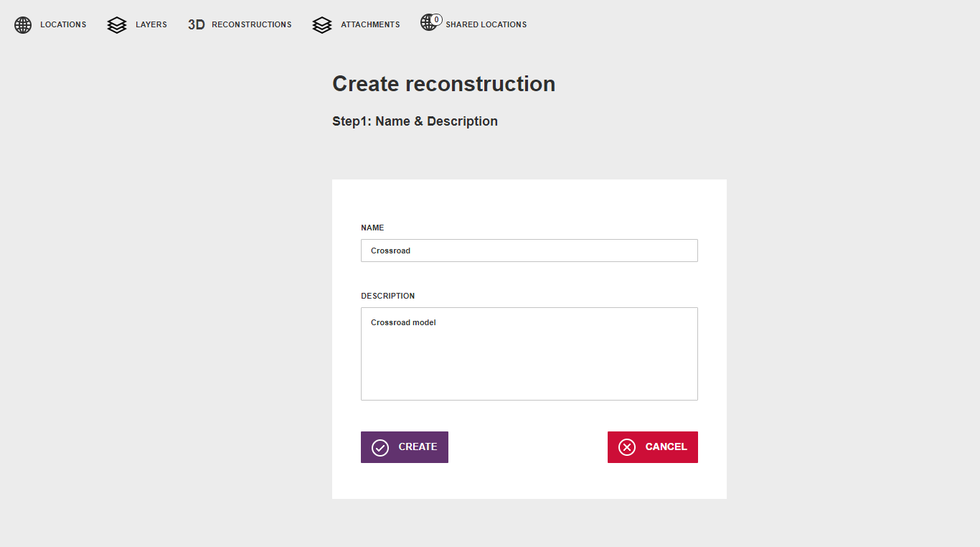Click the checkmark icon inside the Create button
980x547 pixels.
click(380, 447)
